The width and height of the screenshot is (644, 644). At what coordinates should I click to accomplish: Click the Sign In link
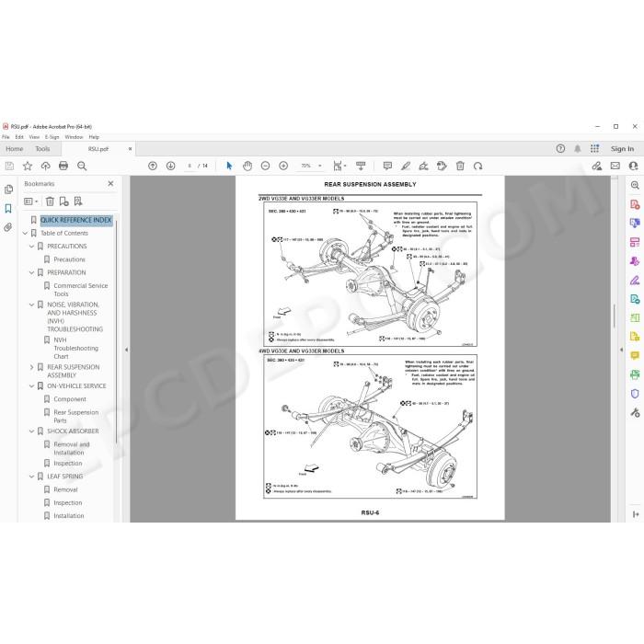click(622, 149)
